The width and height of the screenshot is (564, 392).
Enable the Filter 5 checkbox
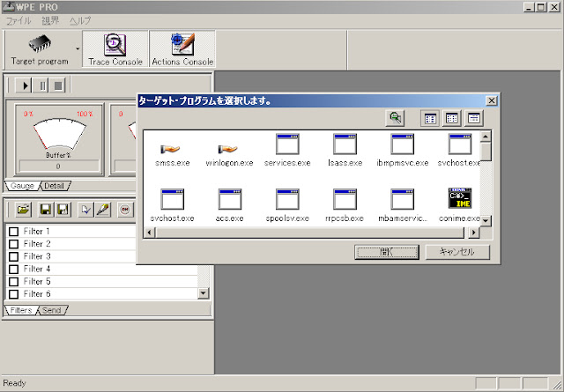pos(14,281)
